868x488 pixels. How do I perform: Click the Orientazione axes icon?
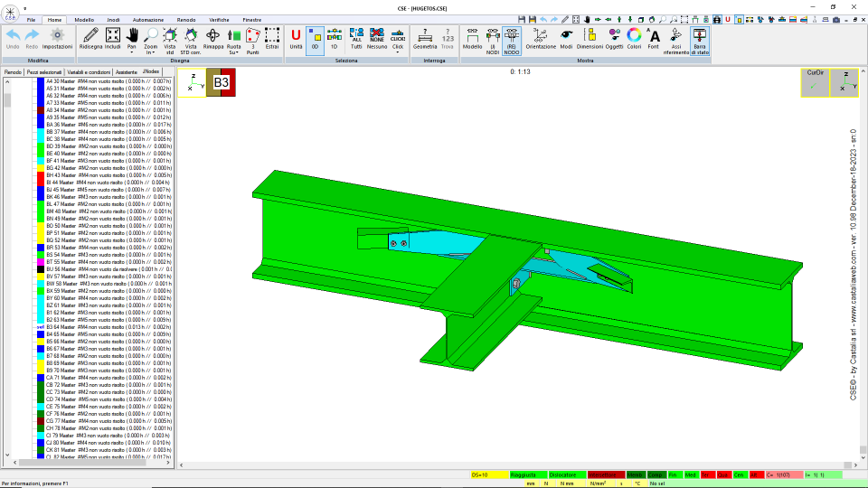(541, 36)
